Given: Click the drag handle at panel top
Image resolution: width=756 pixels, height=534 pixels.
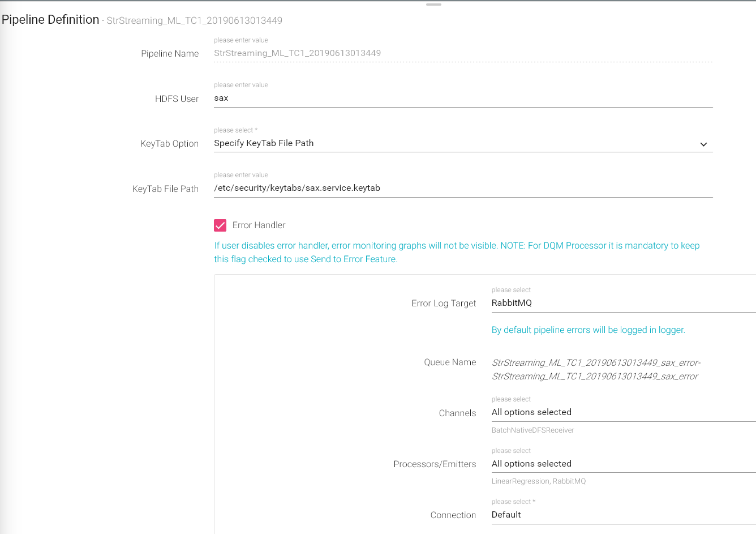Looking at the screenshot, I should pos(433,5).
